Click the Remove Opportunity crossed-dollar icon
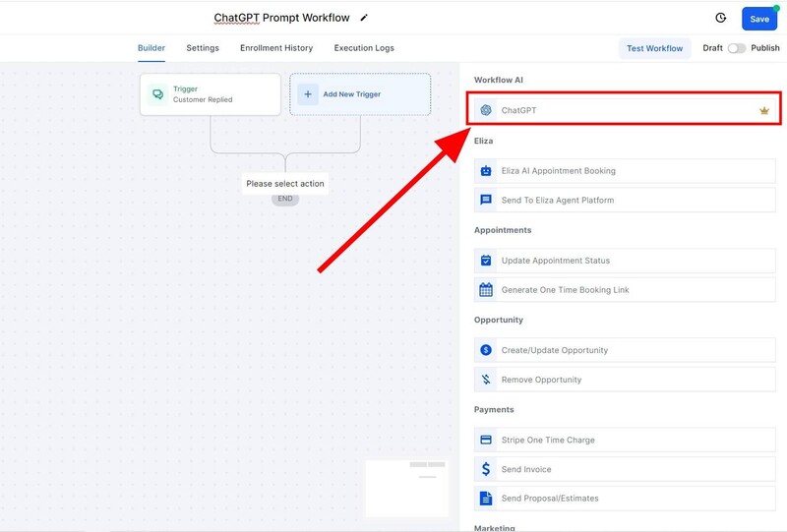This screenshot has height=532, width=787. point(486,380)
